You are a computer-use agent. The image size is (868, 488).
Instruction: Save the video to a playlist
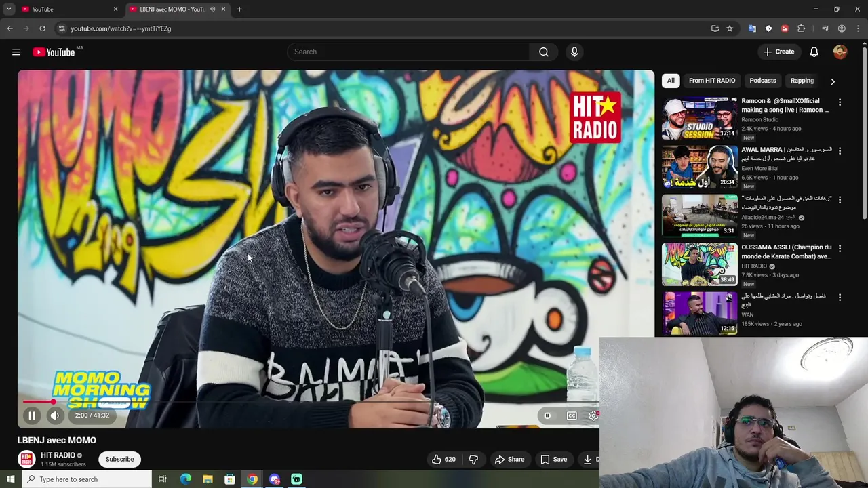554,459
